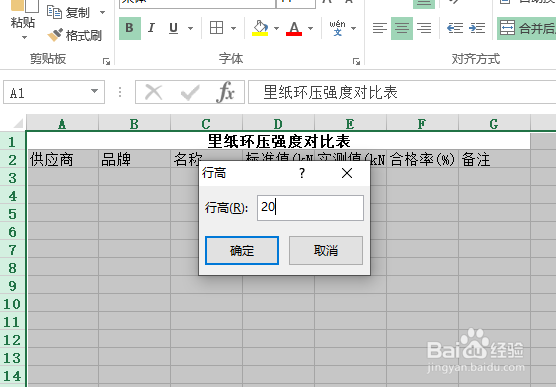
Task: Click the vertical alignment icon above center align
Action: tap(424, 4)
